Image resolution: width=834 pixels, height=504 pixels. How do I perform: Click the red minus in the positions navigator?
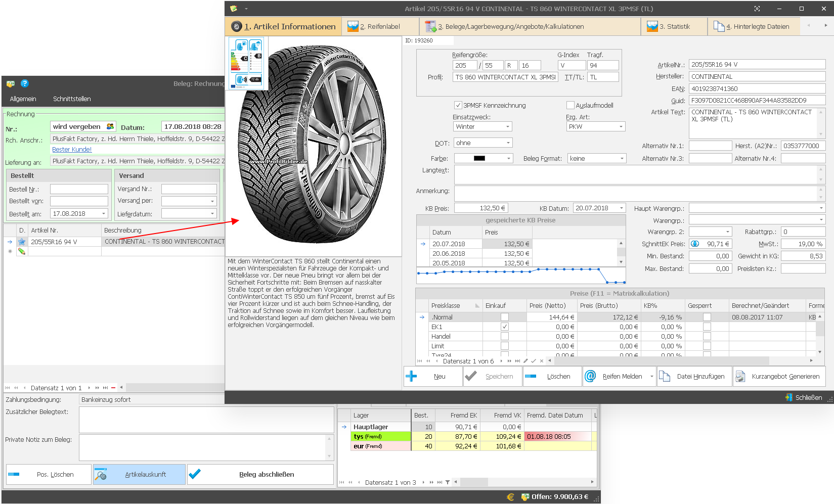tap(113, 388)
